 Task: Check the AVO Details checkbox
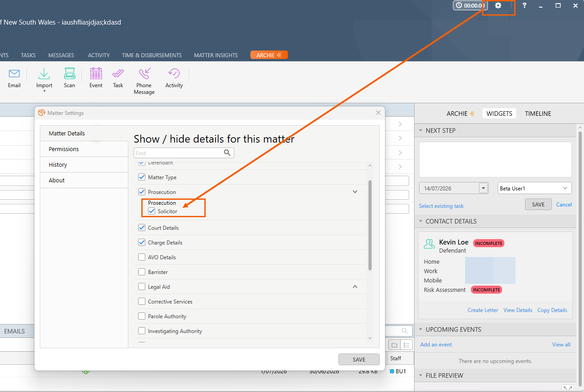pyautogui.click(x=142, y=257)
